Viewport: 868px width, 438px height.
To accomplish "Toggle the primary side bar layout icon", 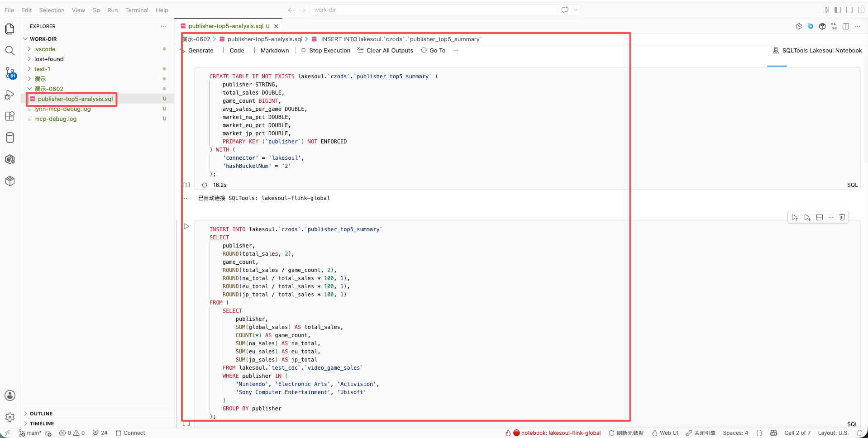I will pos(838,10).
